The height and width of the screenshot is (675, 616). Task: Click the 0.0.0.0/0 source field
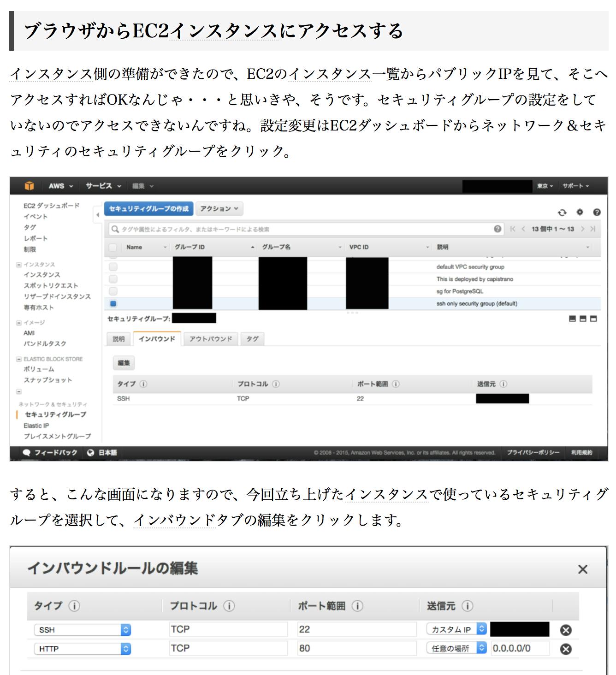(x=520, y=648)
